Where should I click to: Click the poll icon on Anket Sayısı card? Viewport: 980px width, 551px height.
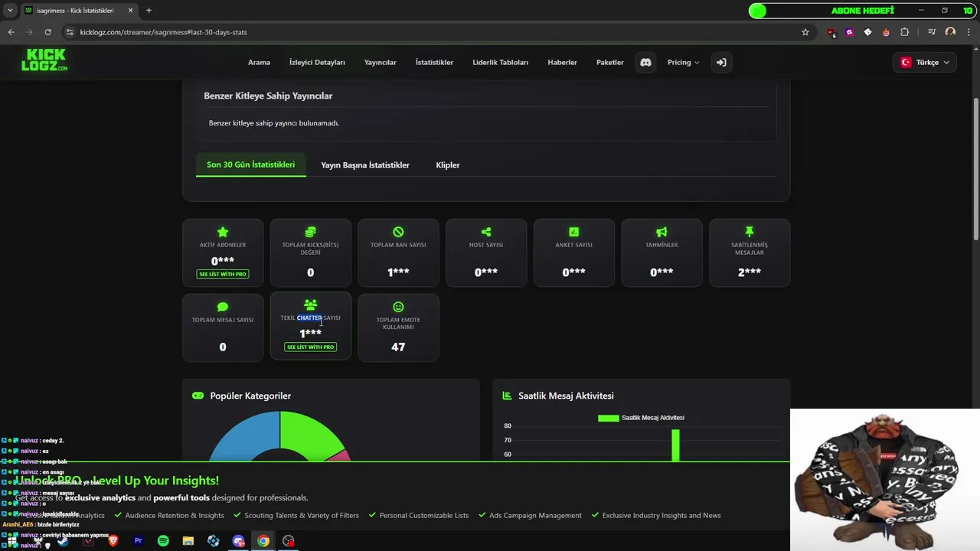point(573,232)
